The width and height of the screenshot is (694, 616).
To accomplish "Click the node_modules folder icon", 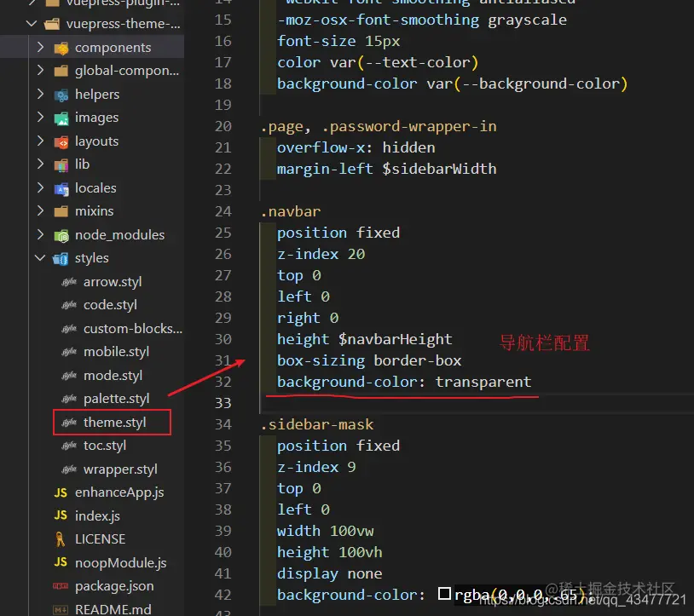I will coord(61,236).
